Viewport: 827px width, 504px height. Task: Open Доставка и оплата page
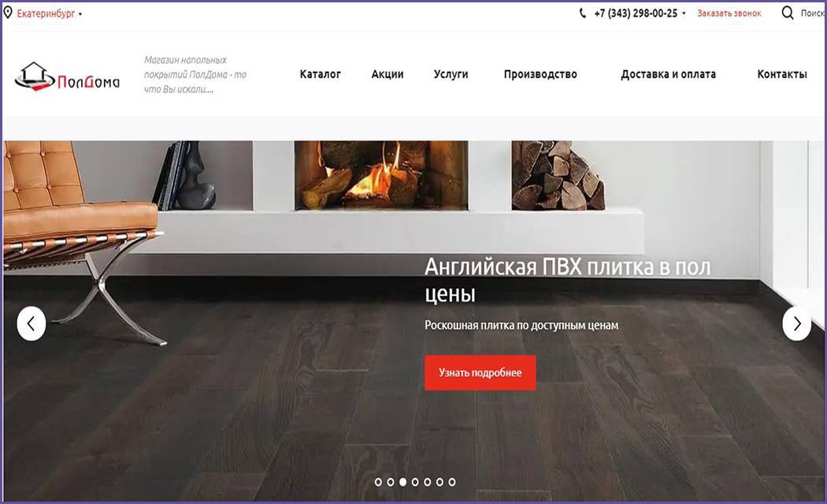(668, 74)
